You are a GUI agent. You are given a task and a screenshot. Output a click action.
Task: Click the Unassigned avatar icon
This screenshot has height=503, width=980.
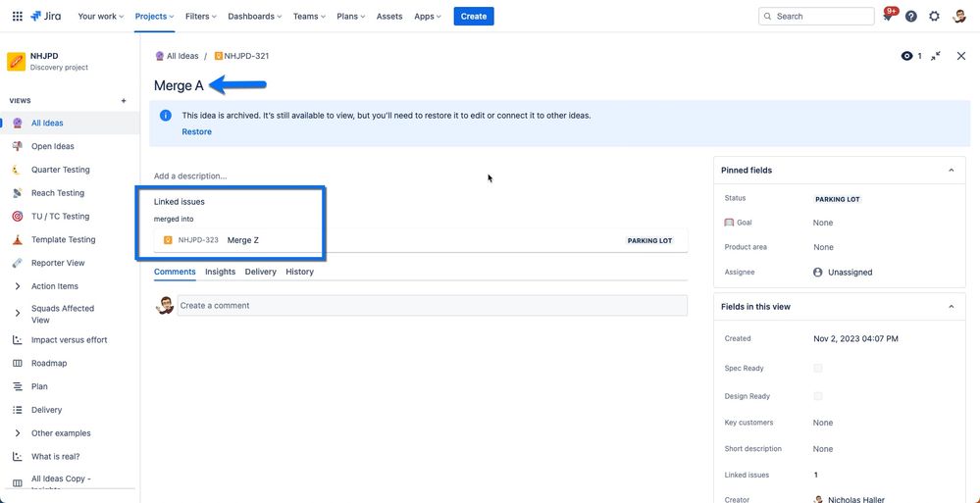coord(817,272)
